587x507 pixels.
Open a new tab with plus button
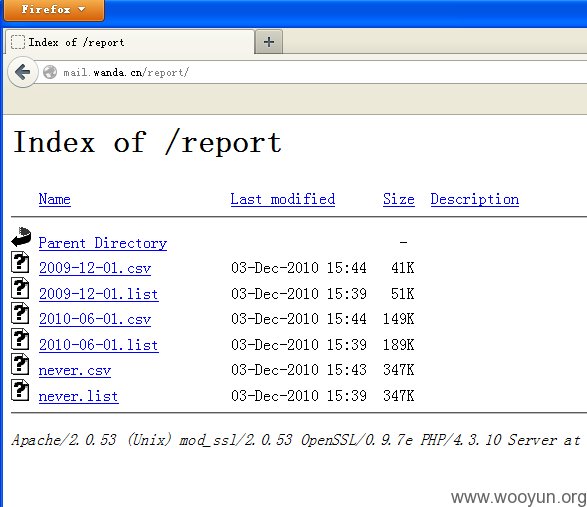pyautogui.click(x=269, y=42)
